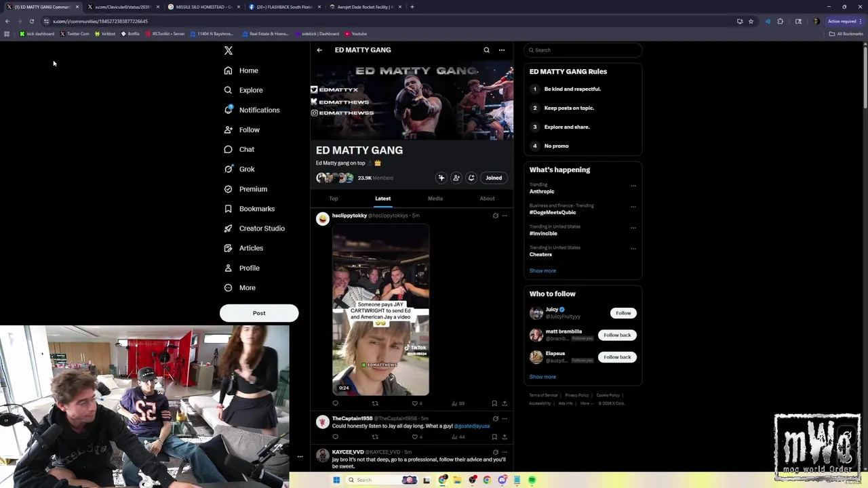The image size is (868, 488).
Task: Open options for #Invincible trend
Action: pyautogui.click(x=633, y=228)
